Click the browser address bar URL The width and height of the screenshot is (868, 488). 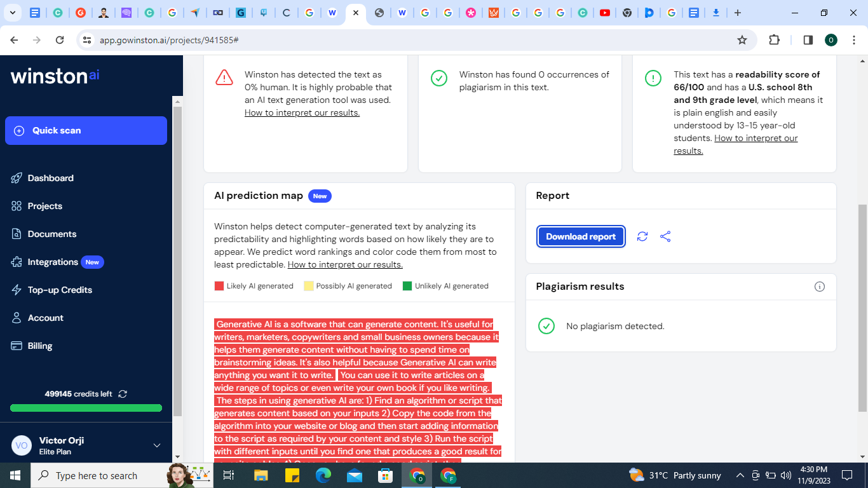point(169,40)
